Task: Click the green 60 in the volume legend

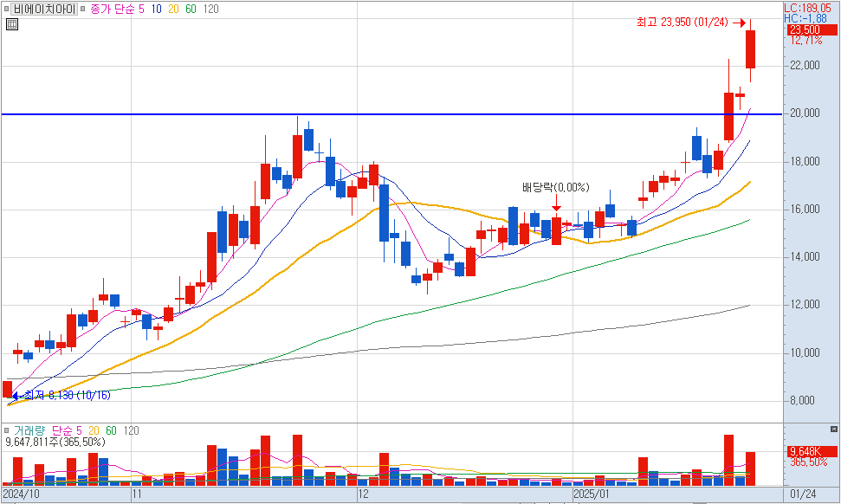Action: click(111, 430)
